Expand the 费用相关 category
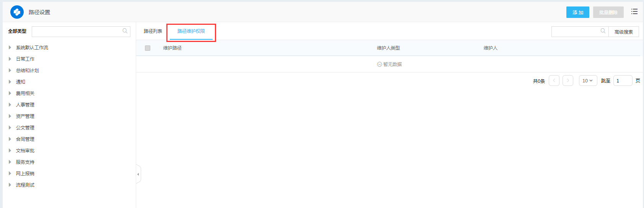Image resolution: width=644 pixels, height=208 pixels. coord(10,94)
